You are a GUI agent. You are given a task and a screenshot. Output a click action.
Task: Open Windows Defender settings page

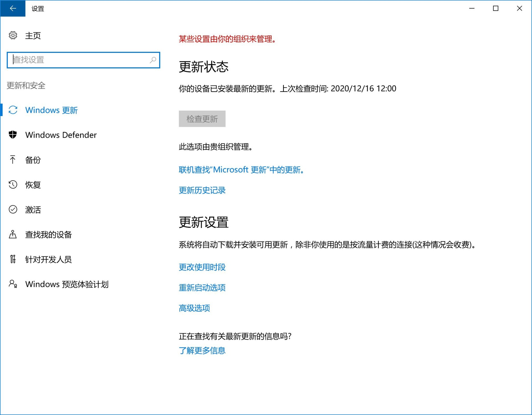coord(61,135)
